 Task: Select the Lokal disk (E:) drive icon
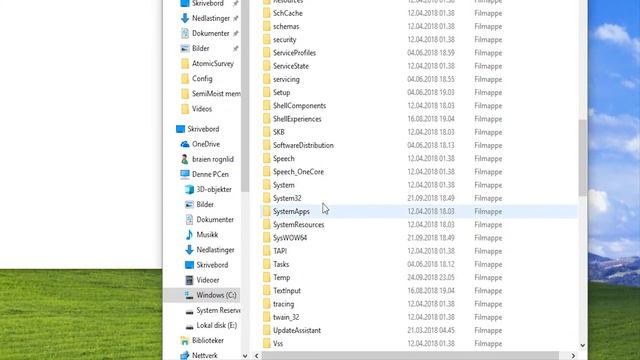[189, 326]
